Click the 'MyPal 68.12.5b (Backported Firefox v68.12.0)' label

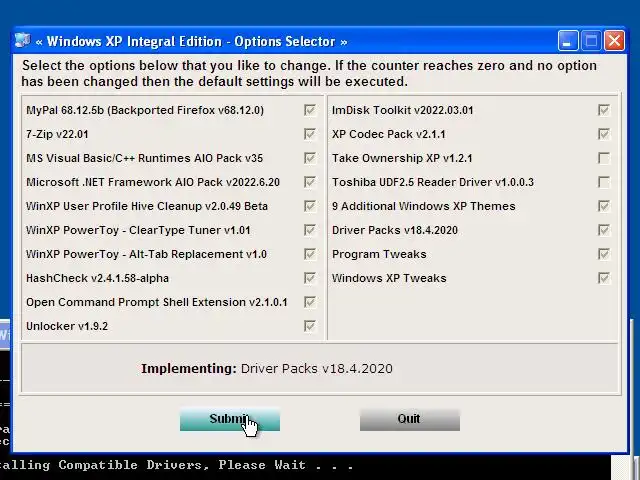(x=145, y=110)
